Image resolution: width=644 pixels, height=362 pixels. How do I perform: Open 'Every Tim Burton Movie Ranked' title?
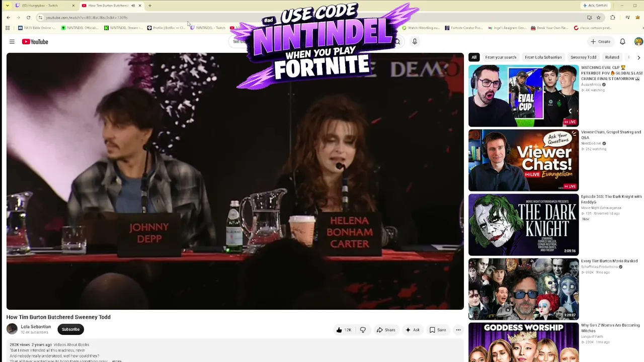point(609,261)
